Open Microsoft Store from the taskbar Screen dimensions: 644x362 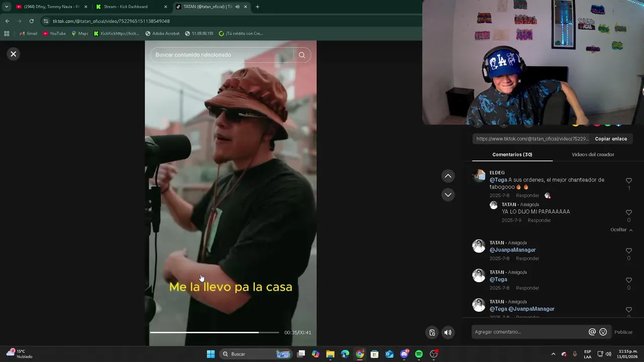coord(374,354)
